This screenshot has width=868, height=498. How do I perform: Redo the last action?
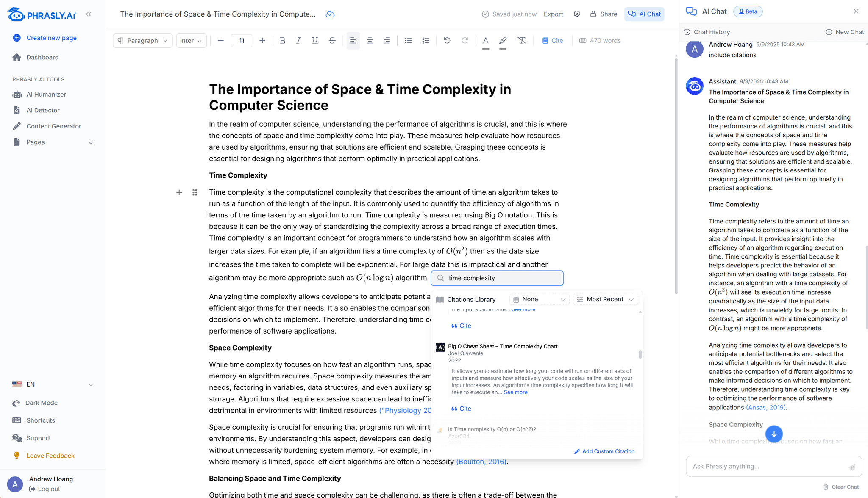click(465, 41)
